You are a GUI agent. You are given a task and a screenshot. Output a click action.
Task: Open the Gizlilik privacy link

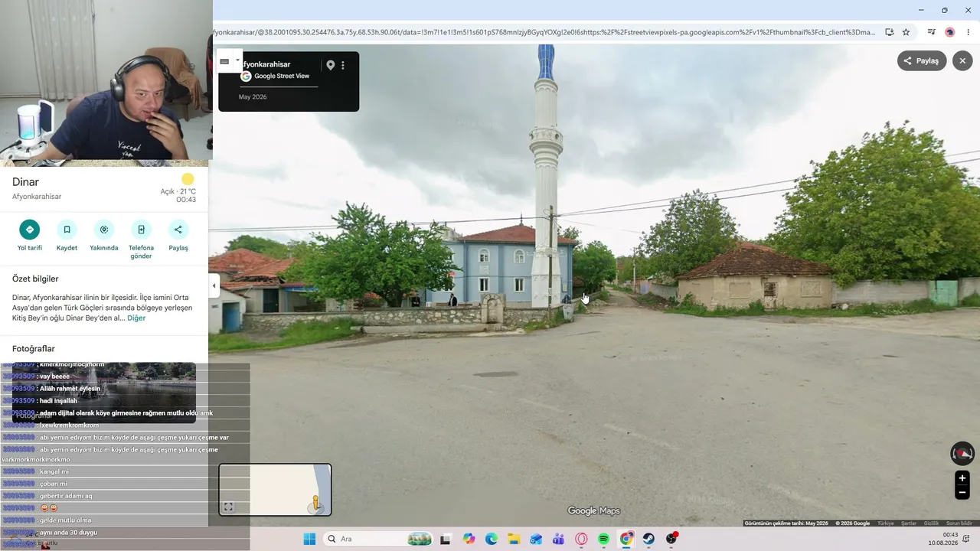point(931,523)
